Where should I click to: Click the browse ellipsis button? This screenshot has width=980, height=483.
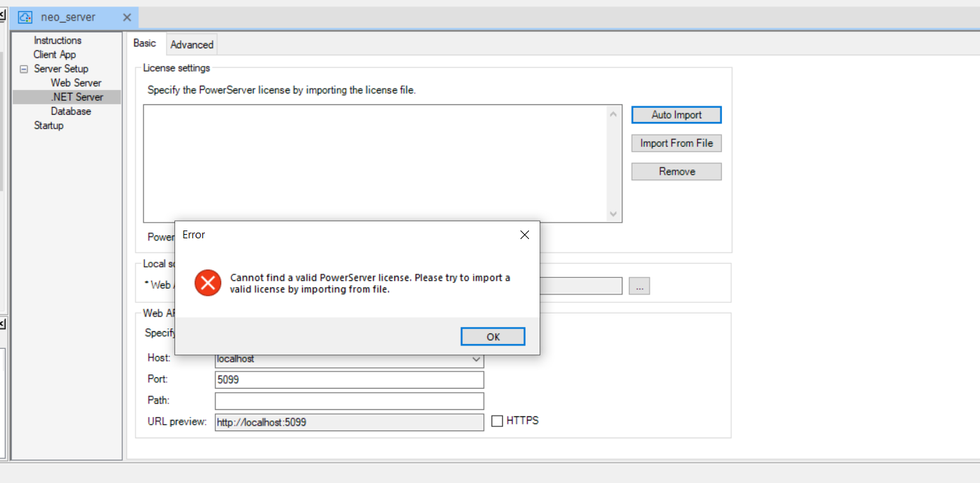click(639, 286)
